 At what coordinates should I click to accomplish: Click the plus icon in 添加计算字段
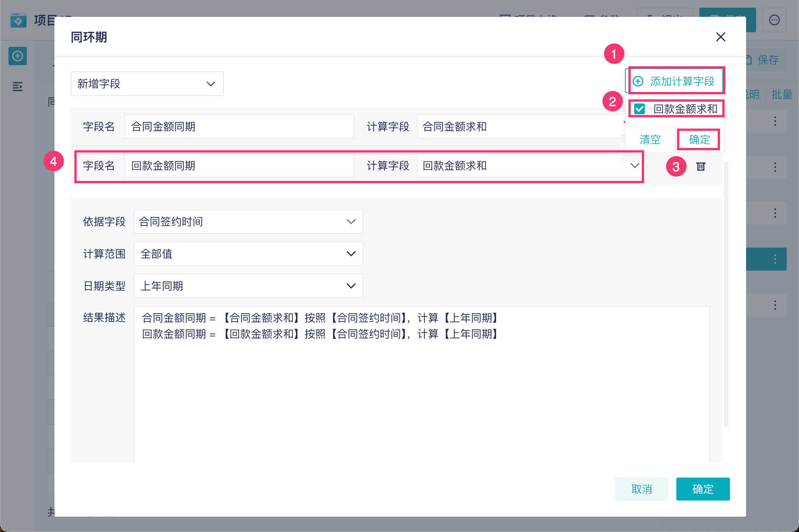point(638,81)
